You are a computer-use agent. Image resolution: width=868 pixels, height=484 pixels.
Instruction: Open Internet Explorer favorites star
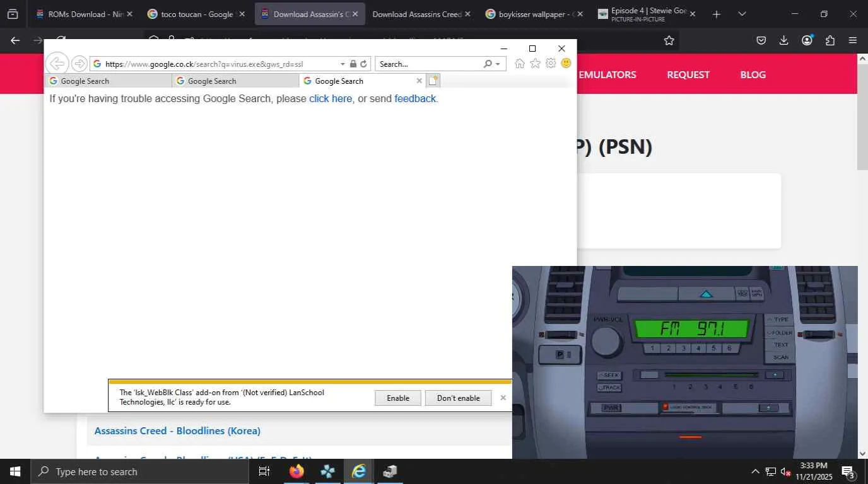(535, 64)
